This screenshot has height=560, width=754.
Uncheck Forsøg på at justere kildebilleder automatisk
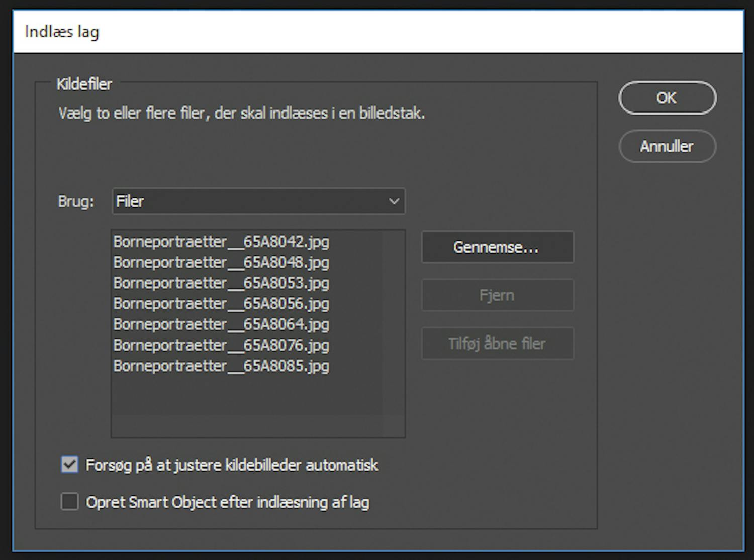[70, 465]
